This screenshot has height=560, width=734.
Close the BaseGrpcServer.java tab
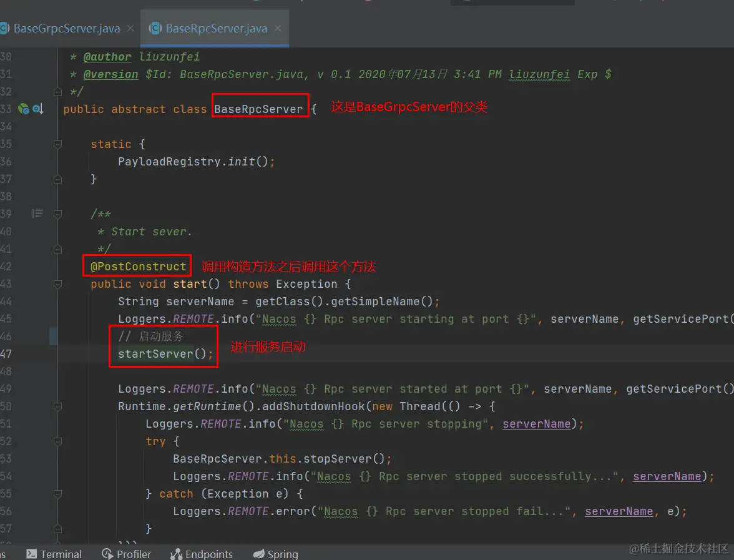130,29
